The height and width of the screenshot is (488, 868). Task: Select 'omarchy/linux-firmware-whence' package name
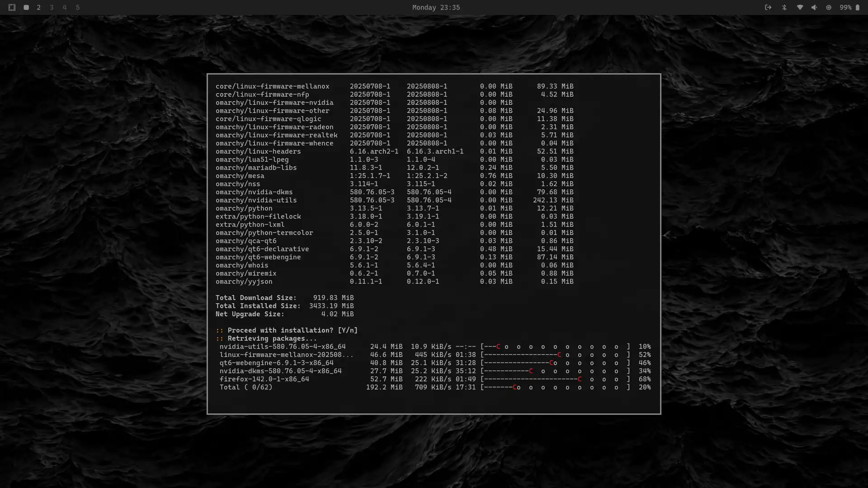tap(274, 143)
